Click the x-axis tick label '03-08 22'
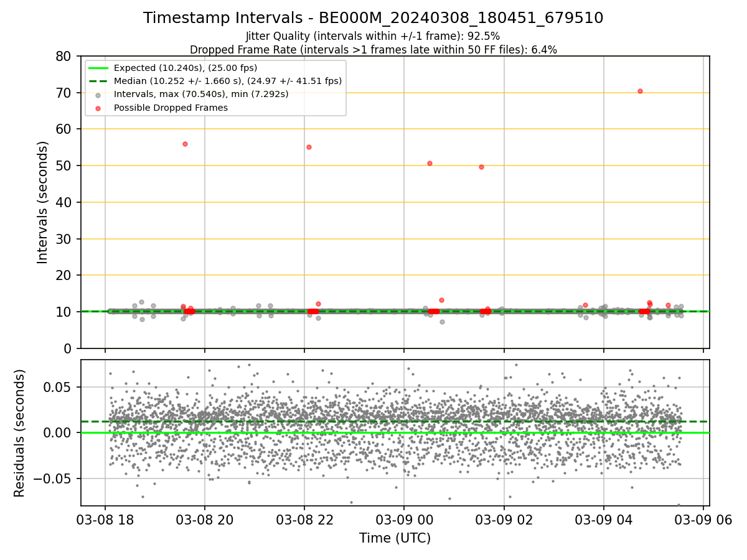The width and height of the screenshot is (747, 560). [x=304, y=520]
